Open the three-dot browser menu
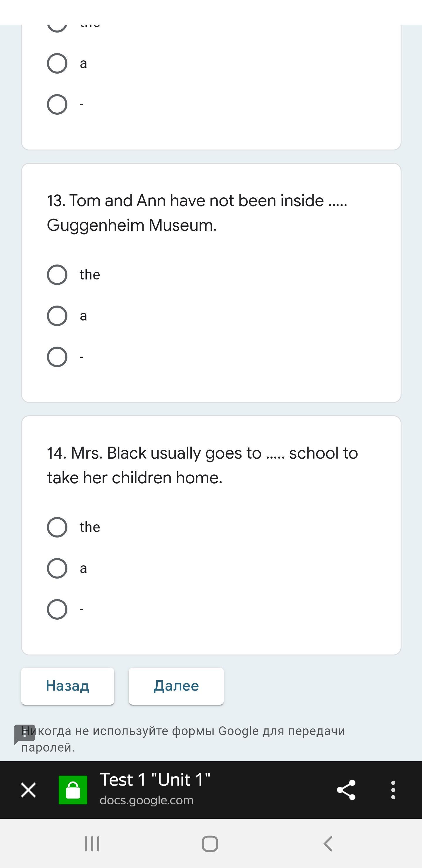 [393, 790]
